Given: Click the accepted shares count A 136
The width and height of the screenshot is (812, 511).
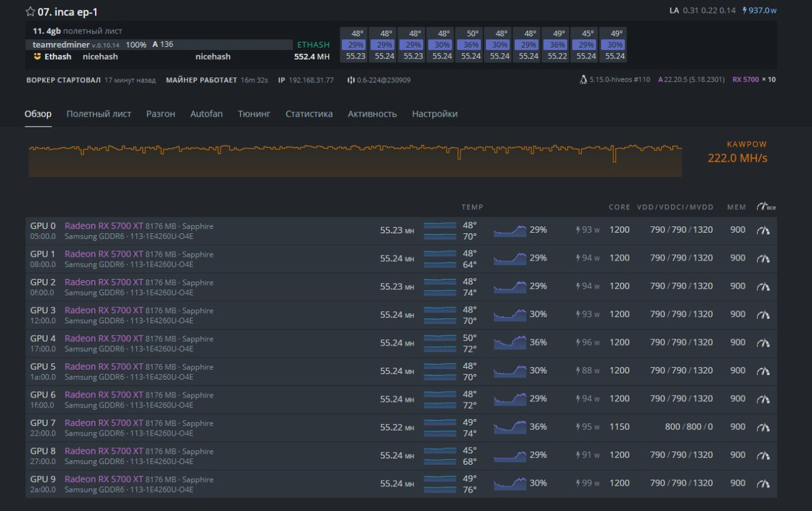Looking at the screenshot, I should (162, 45).
